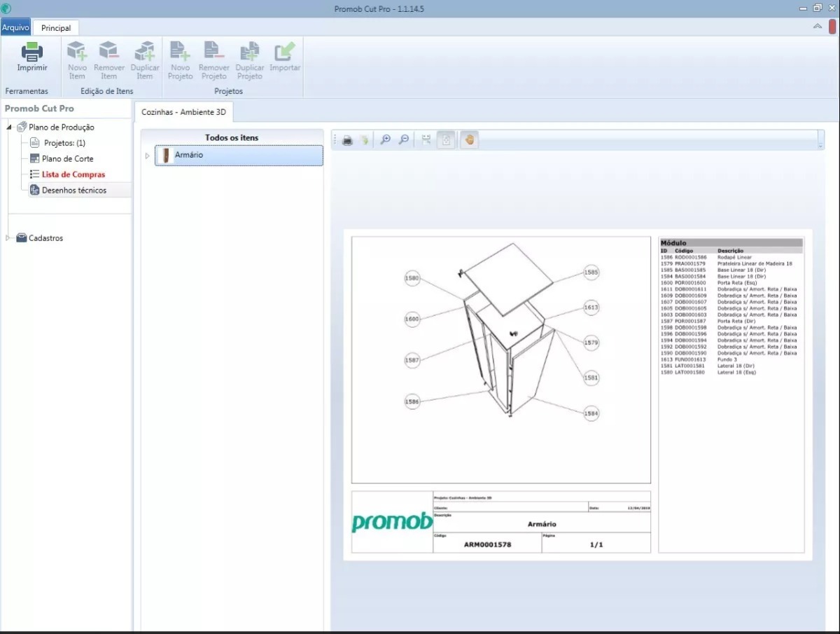Zoom out of the technical drawing

pos(404,140)
